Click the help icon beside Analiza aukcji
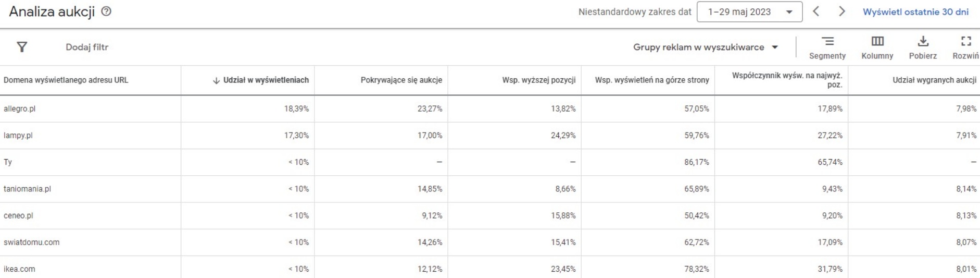The width and height of the screenshot is (980, 278). pos(106,12)
